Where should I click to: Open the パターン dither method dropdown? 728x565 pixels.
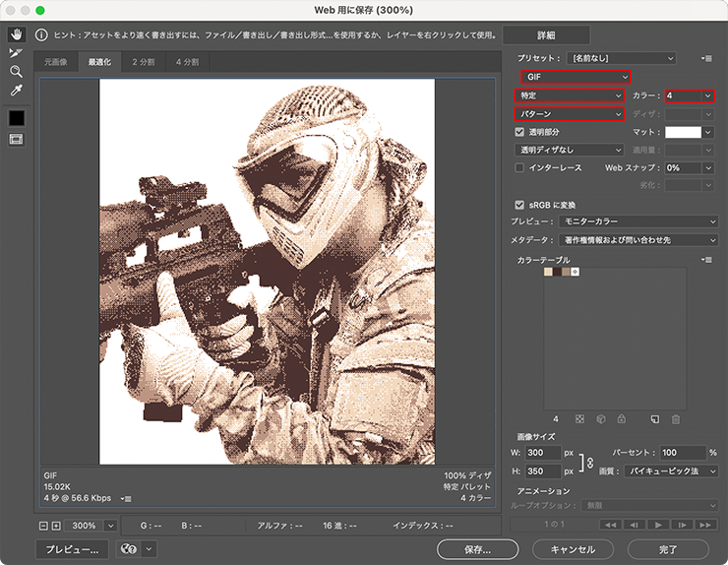570,114
